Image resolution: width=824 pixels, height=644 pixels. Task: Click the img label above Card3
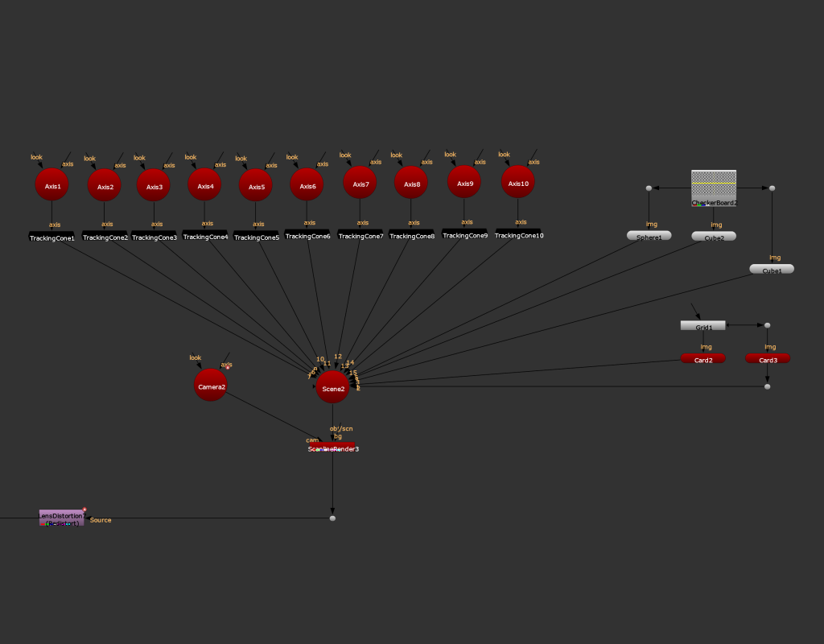click(770, 347)
